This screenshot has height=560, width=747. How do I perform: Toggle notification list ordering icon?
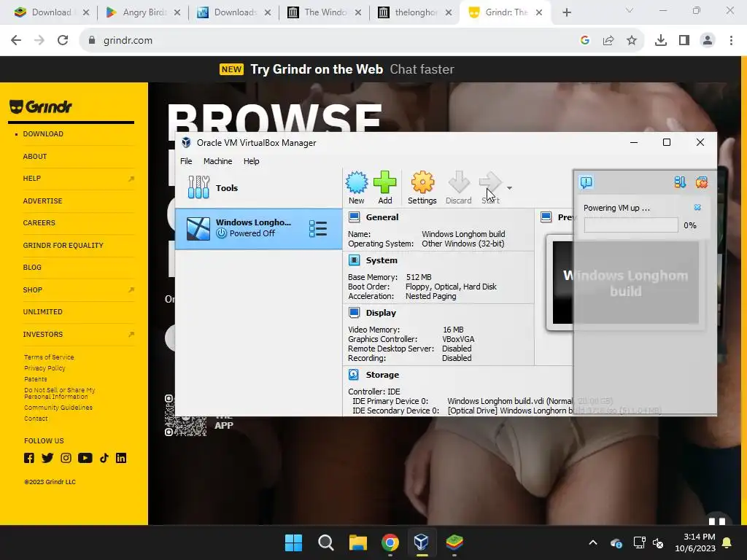click(680, 182)
